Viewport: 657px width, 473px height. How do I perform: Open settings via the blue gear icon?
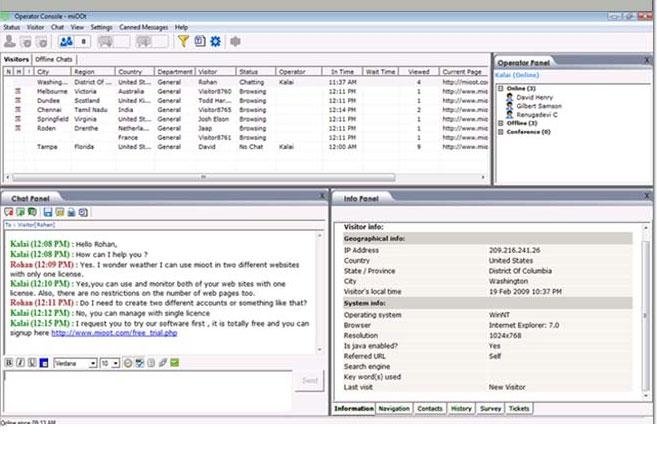(215, 41)
